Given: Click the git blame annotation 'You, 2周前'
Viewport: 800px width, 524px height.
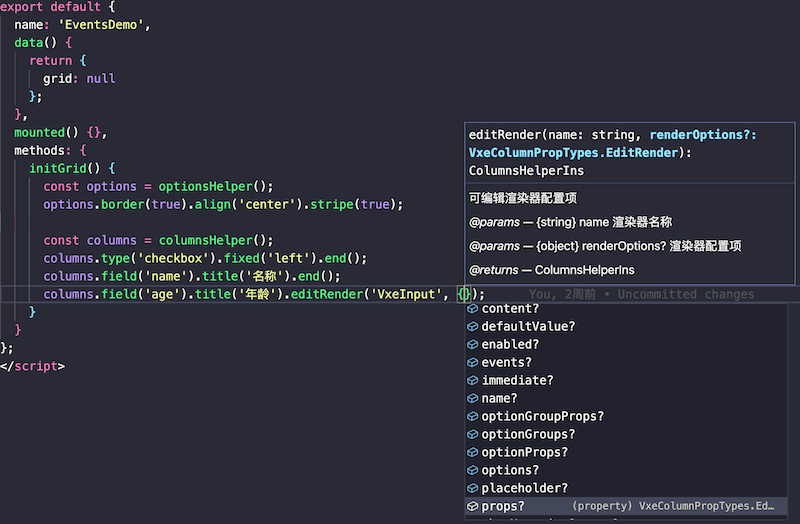Looking at the screenshot, I should [562, 294].
